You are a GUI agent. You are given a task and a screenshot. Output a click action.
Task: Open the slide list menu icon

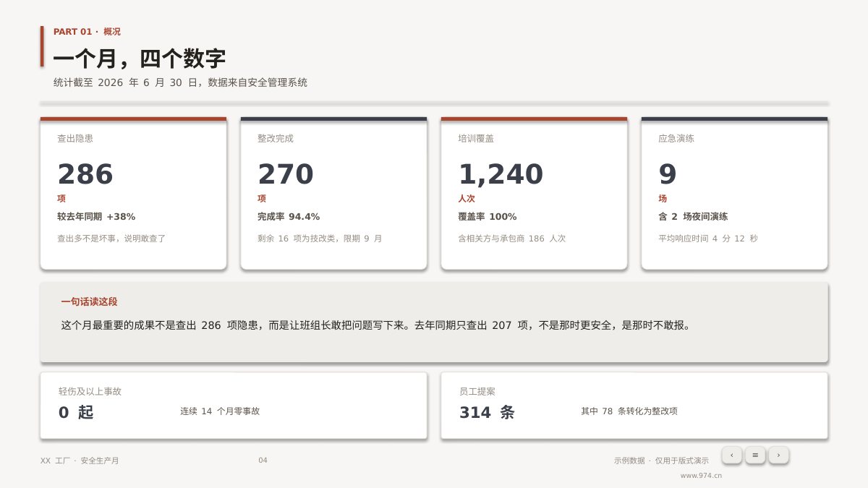click(755, 455)
